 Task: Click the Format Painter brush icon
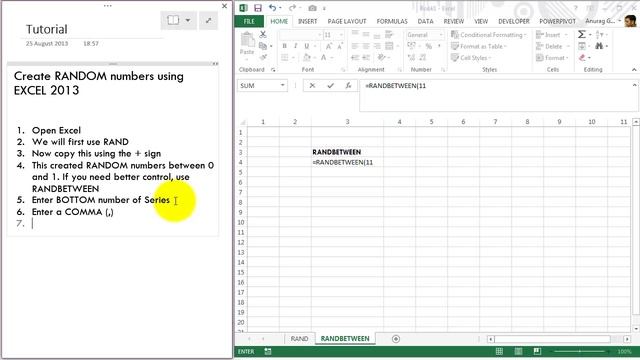coord(263,57)
